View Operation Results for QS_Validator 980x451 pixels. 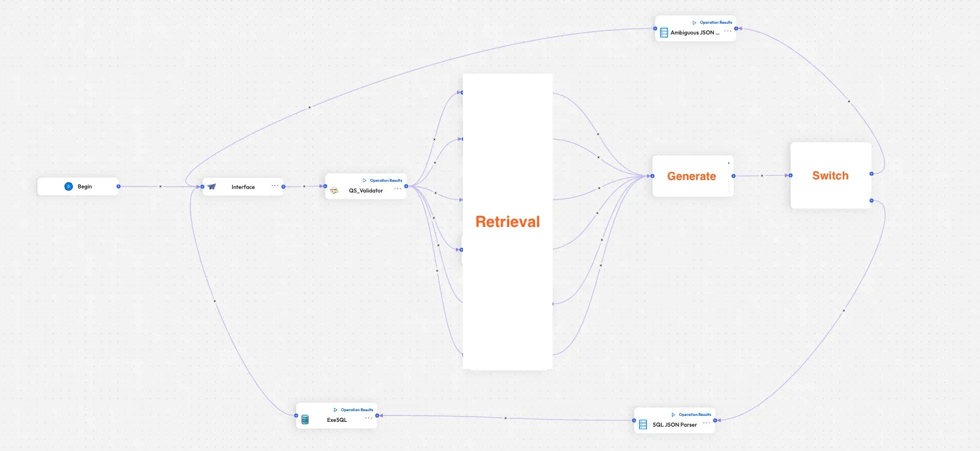pyautogui.click(x=383, y=181)
